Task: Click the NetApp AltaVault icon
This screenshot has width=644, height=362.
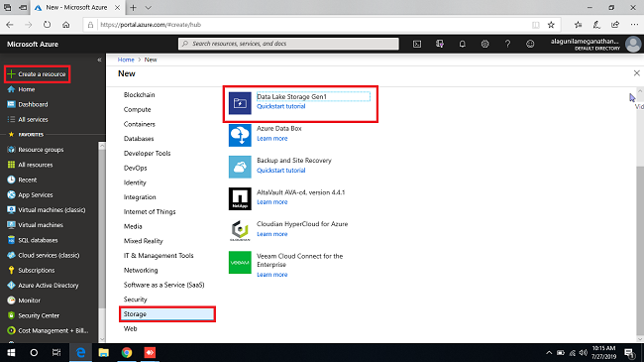Action: [x=240, y=198]
